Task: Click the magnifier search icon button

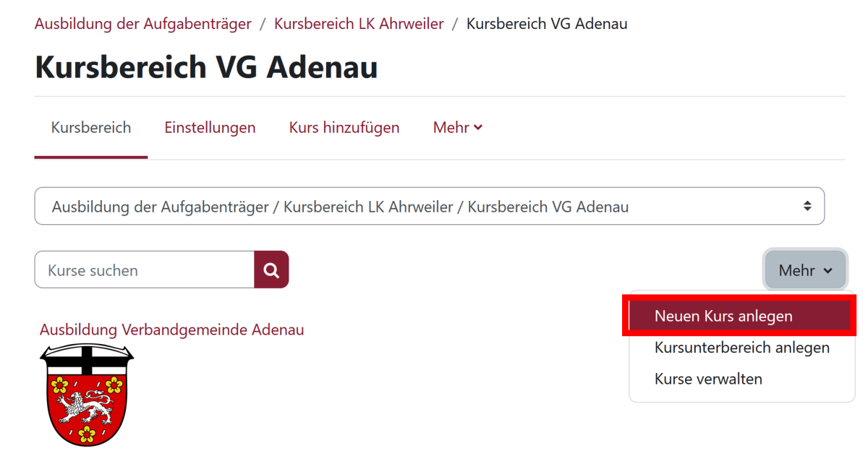Action: click(271, 270)
